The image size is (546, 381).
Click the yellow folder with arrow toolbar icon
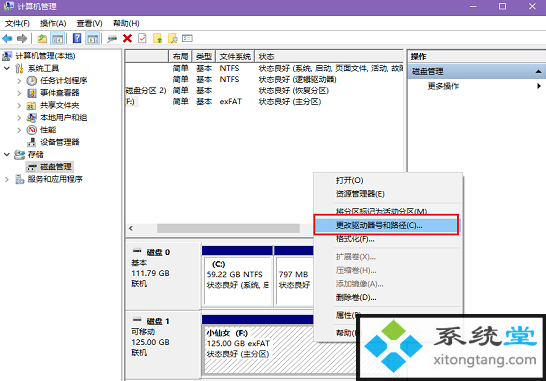click(x=157, y=38)
